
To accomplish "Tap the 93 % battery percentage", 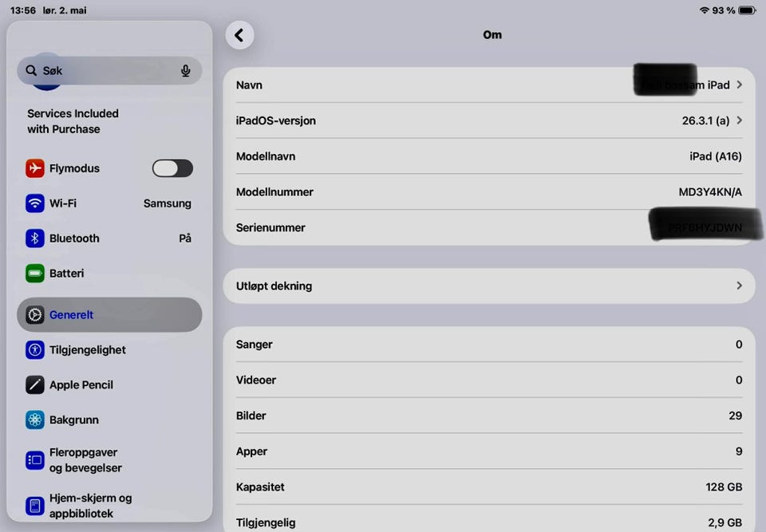I will [x=723, y=10].
